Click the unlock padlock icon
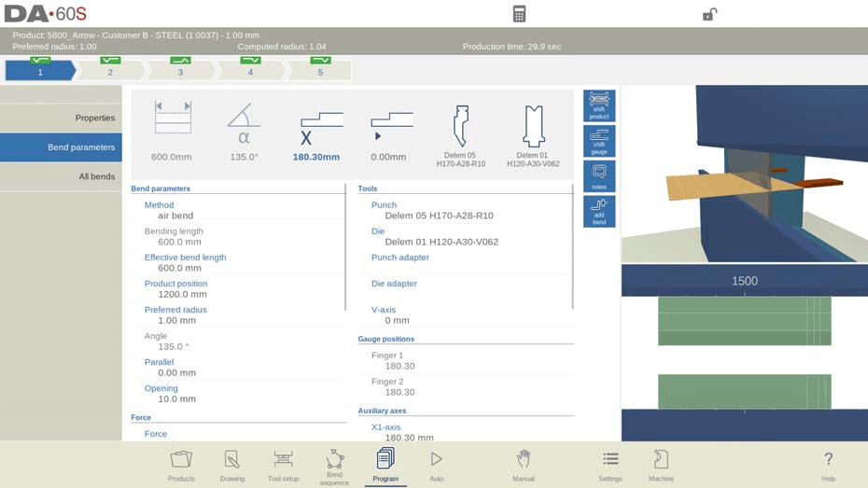This screenshot has height=488, width=868. tap(709, 14)
